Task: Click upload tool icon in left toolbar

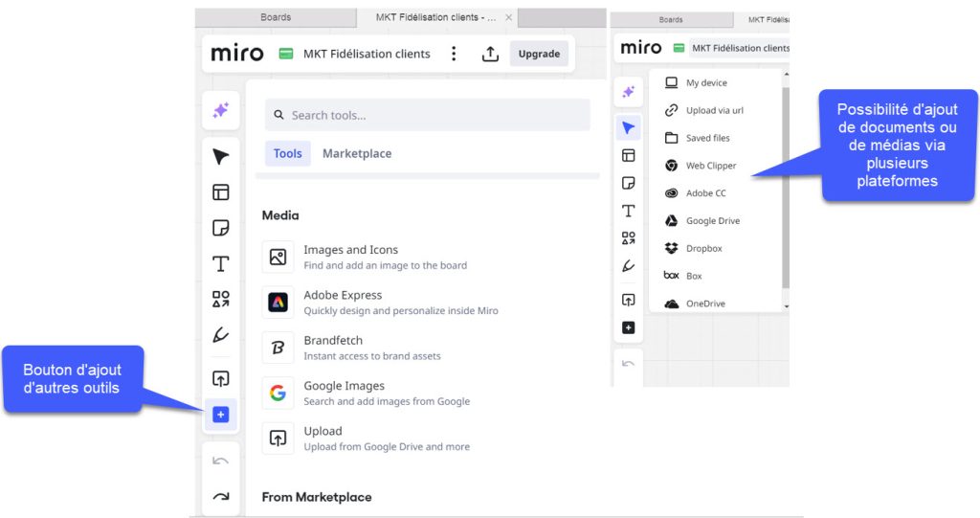Action: [x=221, y=378]
